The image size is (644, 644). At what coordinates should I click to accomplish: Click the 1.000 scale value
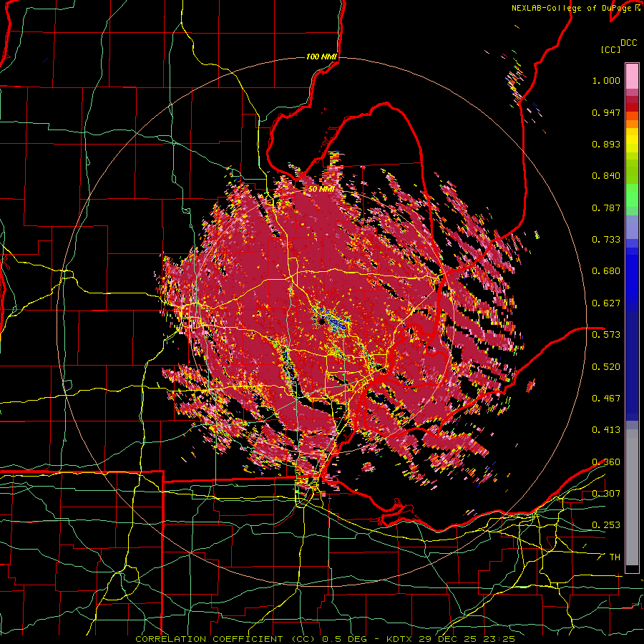(x=606, y=81)
